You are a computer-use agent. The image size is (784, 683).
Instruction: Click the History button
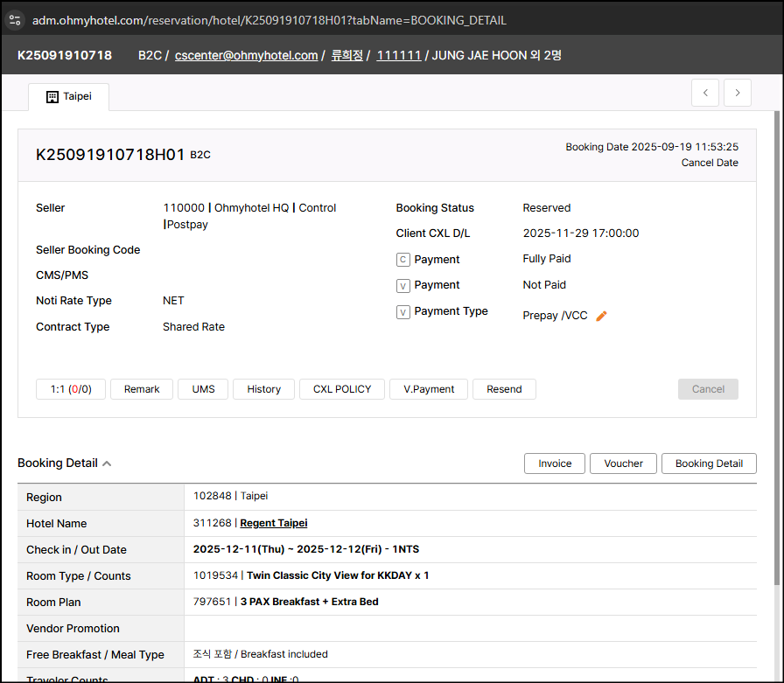(263, 389)
